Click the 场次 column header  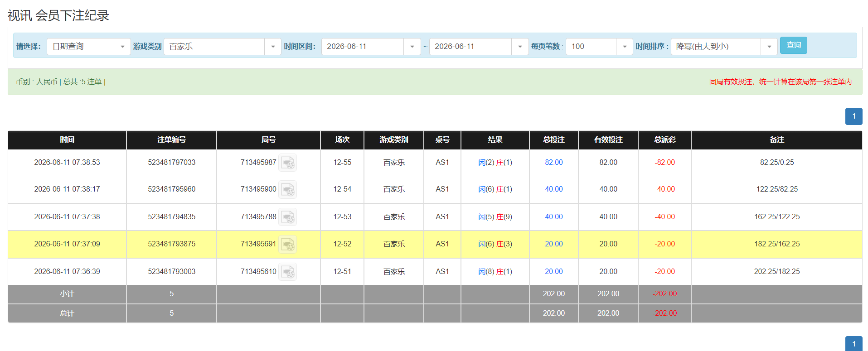coord(342,140)
